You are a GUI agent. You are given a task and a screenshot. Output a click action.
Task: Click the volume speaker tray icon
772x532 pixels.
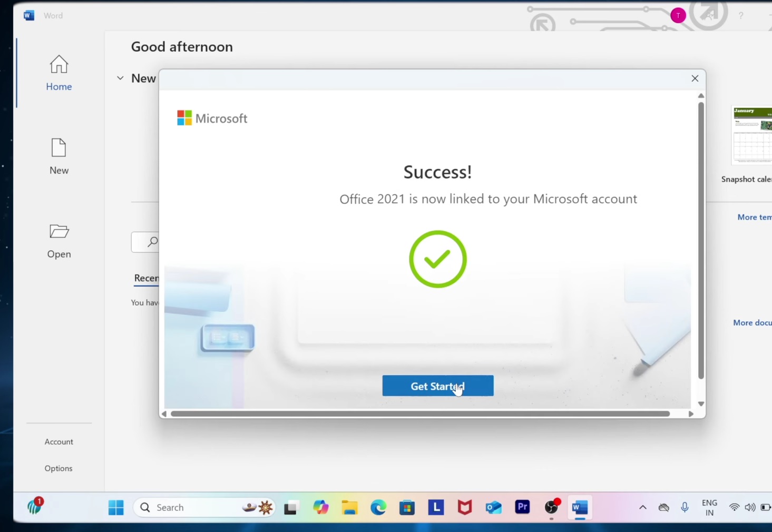coord(750,508)
